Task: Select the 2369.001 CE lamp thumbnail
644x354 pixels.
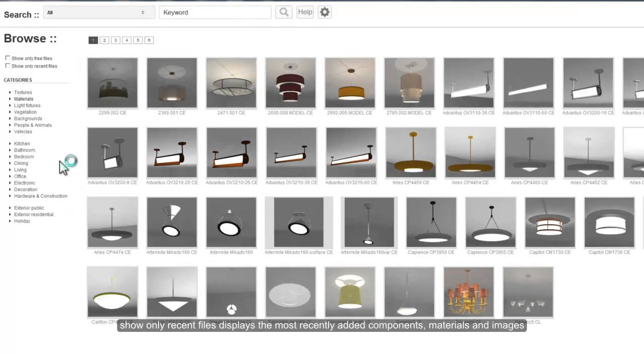Action: 172,83
